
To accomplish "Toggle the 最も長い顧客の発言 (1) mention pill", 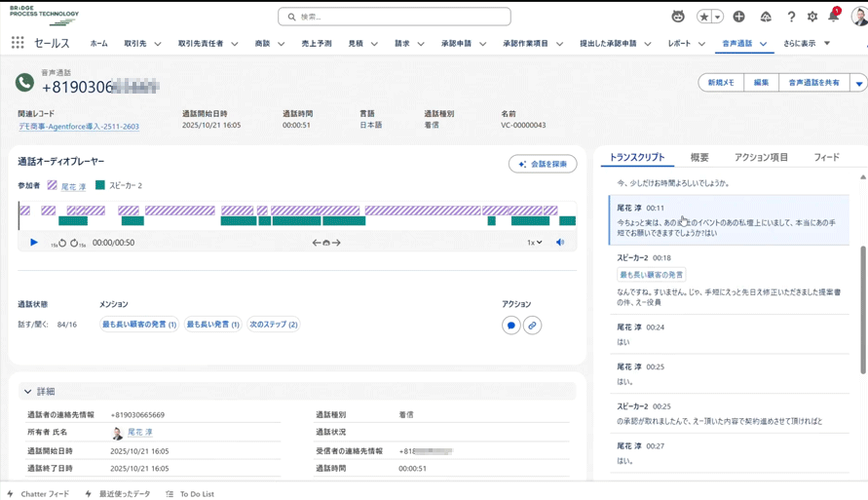I will (x=139, y=325).
